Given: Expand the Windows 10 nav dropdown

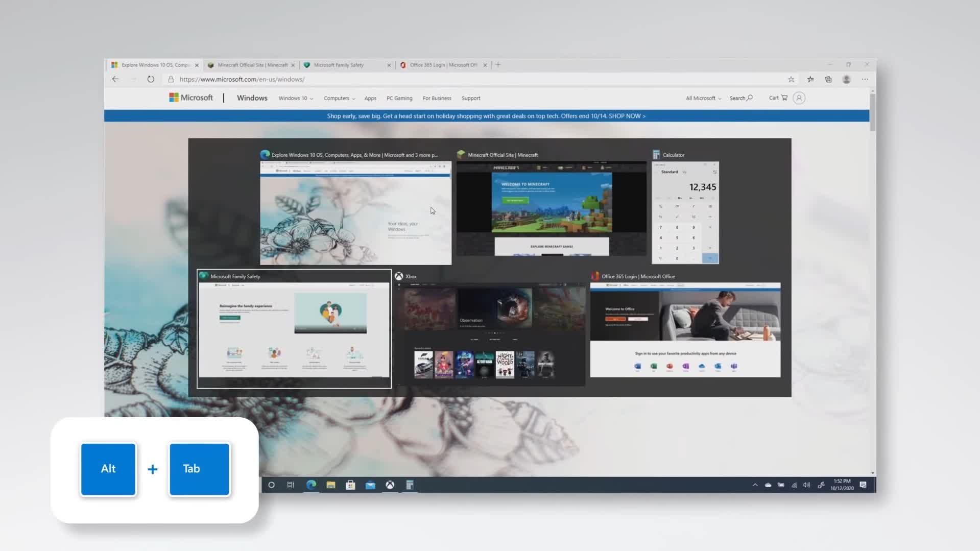Looking at the screenshot, I should click(296, 98).
